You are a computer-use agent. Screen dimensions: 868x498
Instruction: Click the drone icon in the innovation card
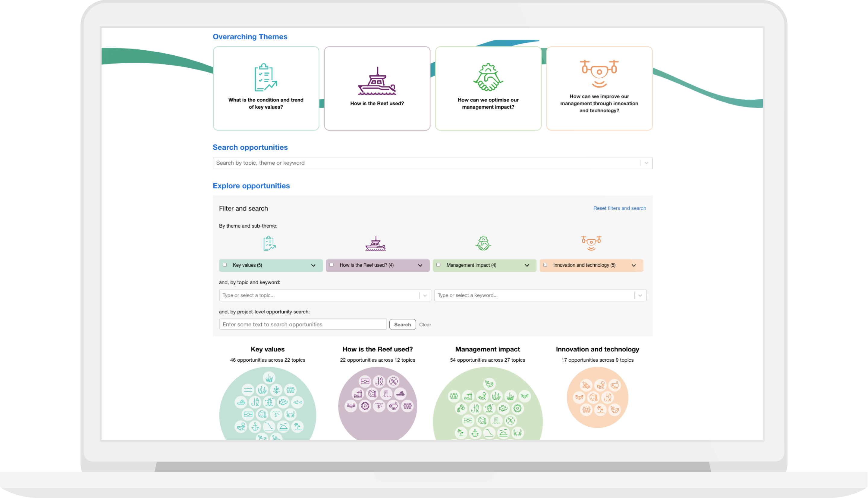coord(599,73)
